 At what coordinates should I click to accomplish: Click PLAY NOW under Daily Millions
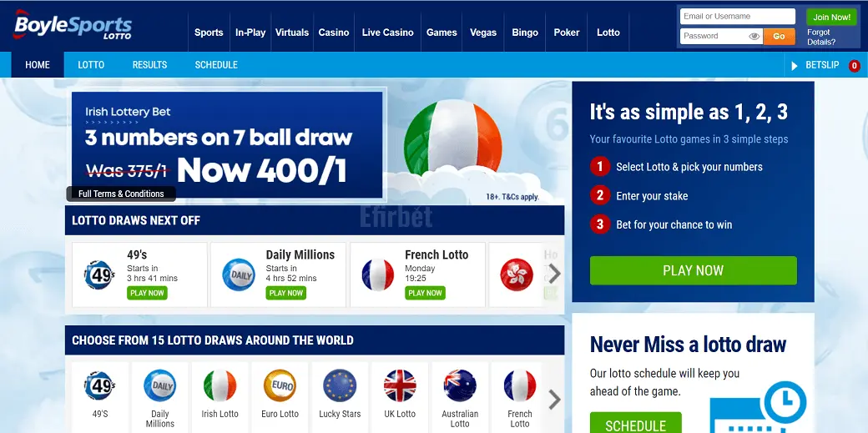(286, 293)
